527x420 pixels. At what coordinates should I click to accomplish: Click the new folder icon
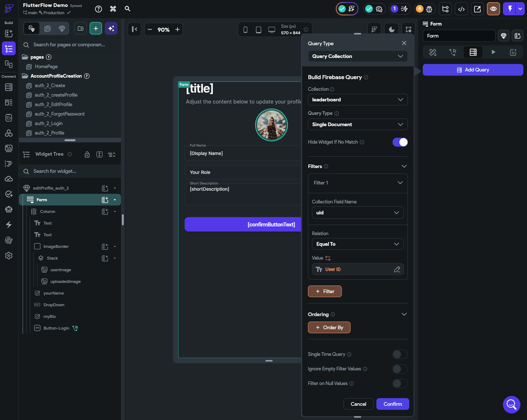coord(81,28)
